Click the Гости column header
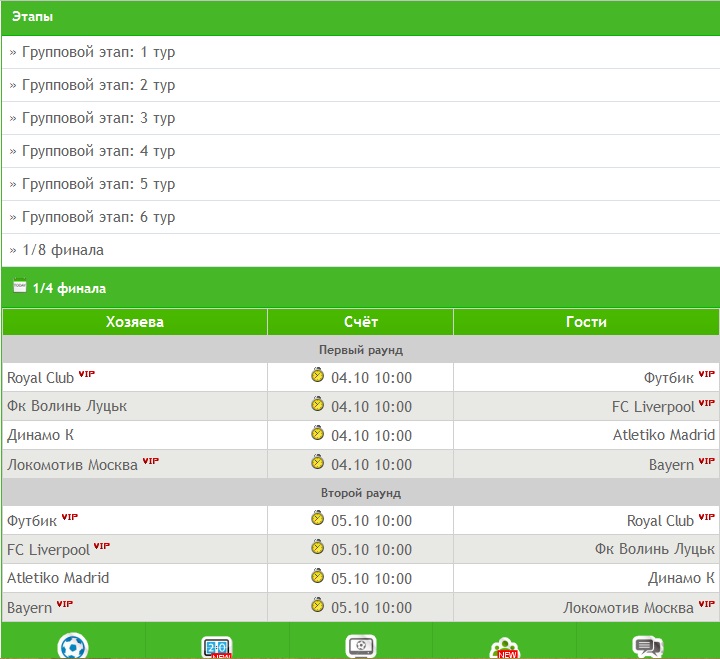 (x=586, y=322)
